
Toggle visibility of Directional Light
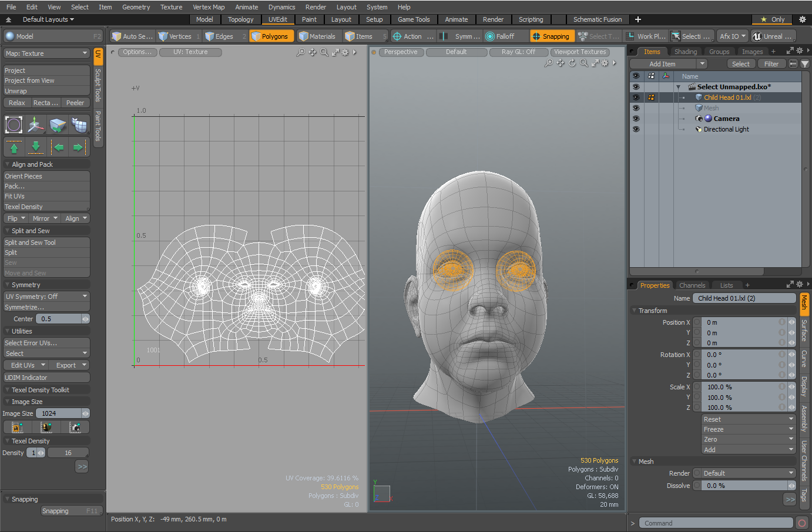click(x=636, y=129)
